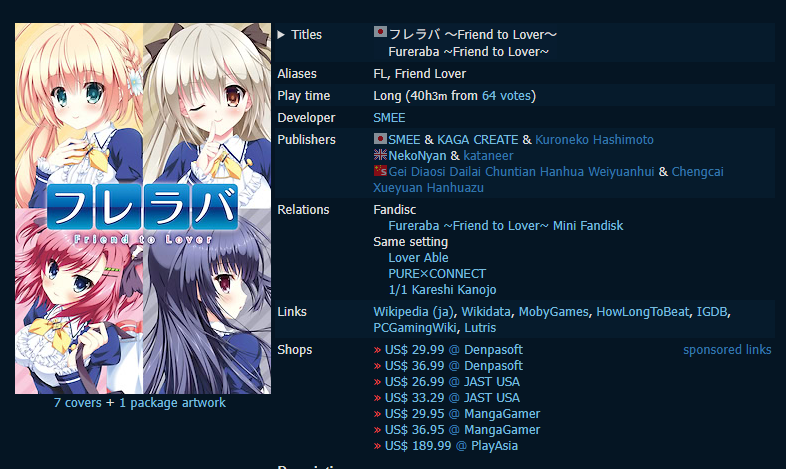This screenshot has height=469, width=786.
Task: Open the Fureraba cover image
Action: point(143,208)
